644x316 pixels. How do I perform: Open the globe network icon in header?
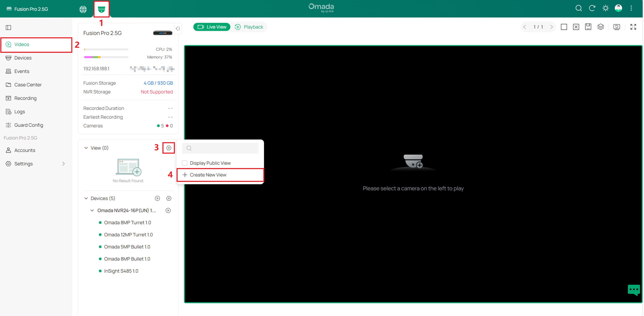click(83, 9)
